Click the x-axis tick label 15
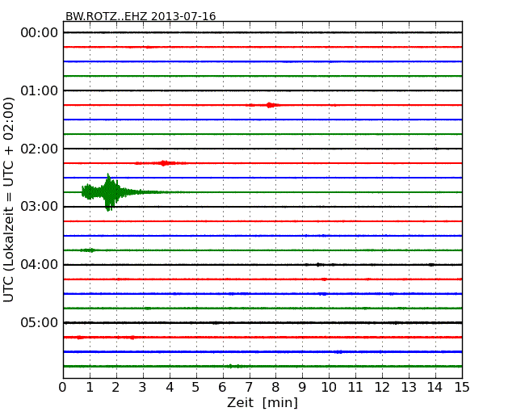This screenshot has height=420, width=525. (x=462, y=388)
